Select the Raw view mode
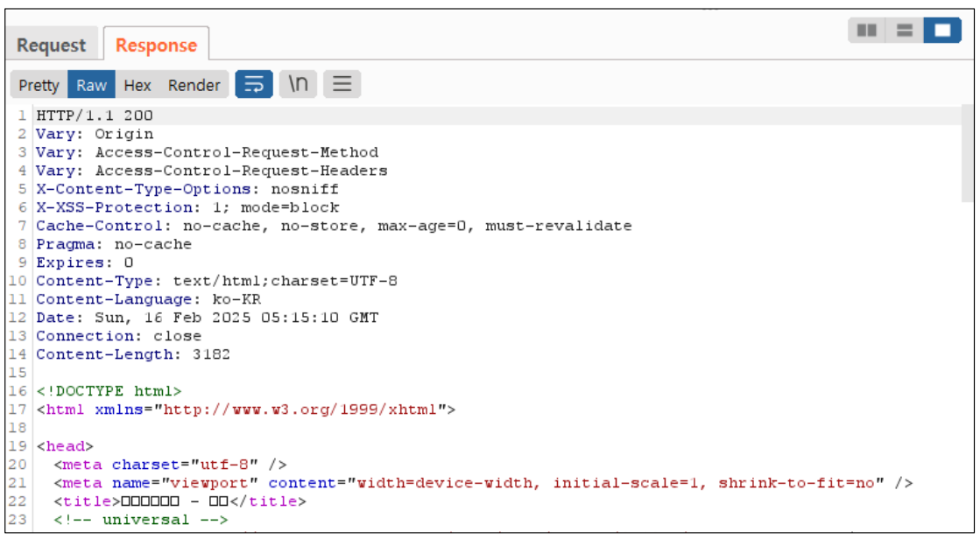 (91, 85)
